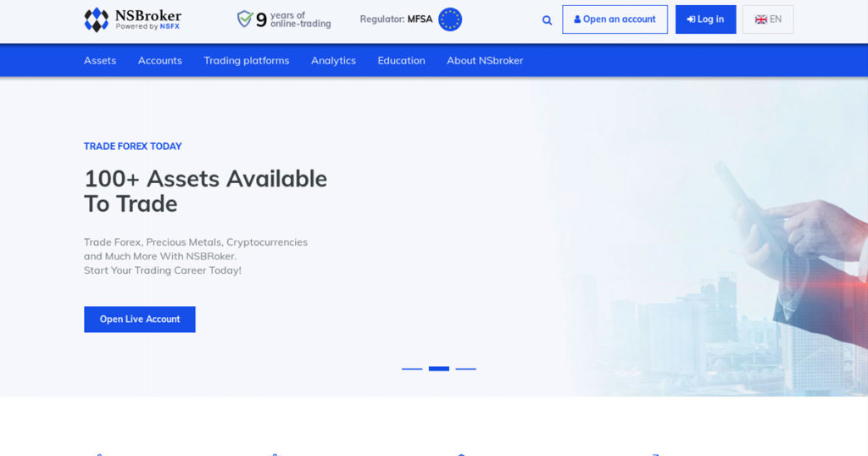868x456 pixels.
Task: Go to the first carousel slide
Action: pyautogui.click(x=412, y=369)
